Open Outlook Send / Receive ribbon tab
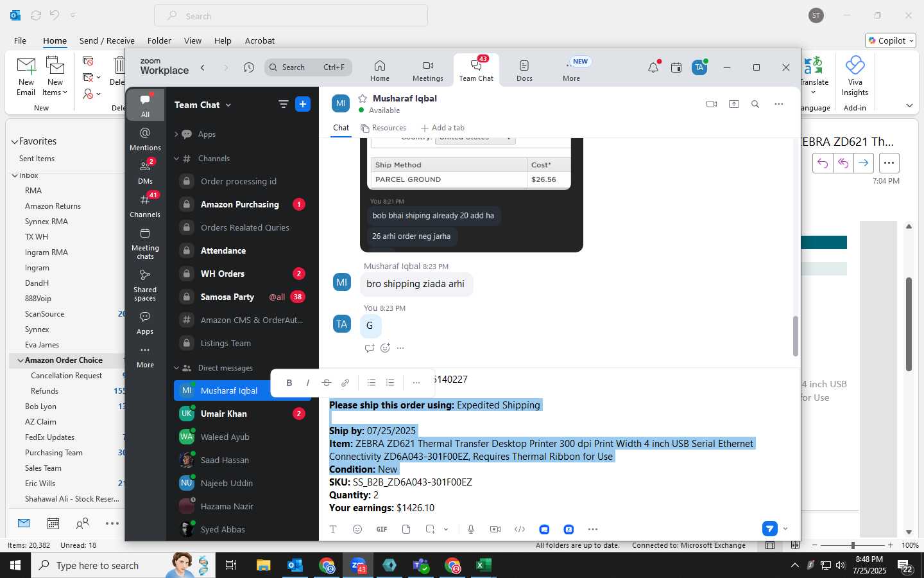The height and width of the screenshot is (578, 924). click(107, 40)
